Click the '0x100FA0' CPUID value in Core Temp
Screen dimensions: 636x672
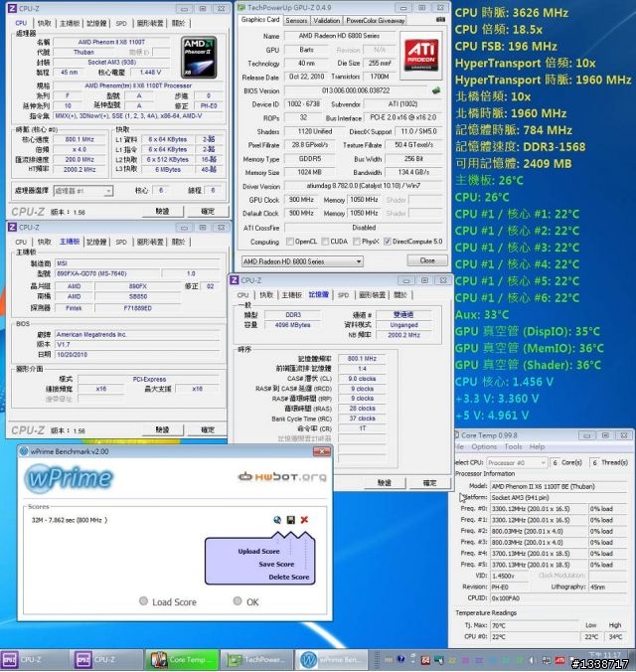tap(558, 597)
